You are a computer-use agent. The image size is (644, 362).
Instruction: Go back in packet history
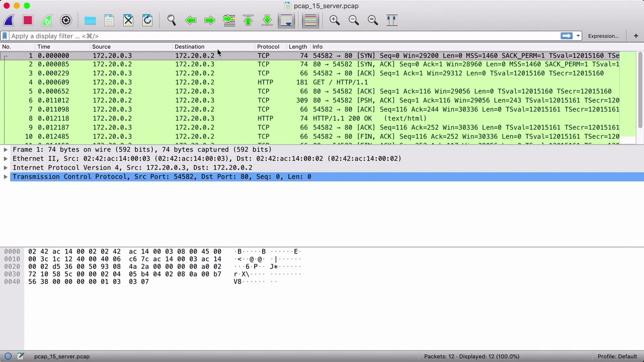(191, 20)
